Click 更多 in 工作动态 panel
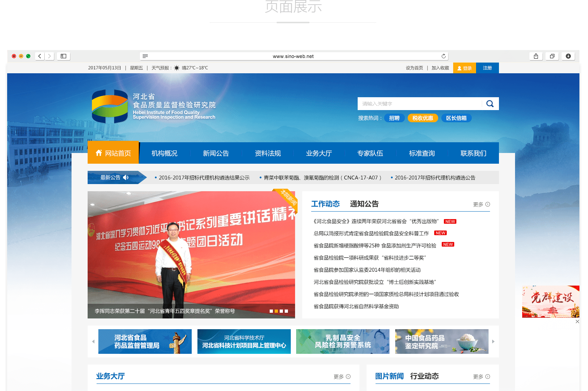Image resolution: width=588 pixels, height=391 pixels. pos(481,204)
